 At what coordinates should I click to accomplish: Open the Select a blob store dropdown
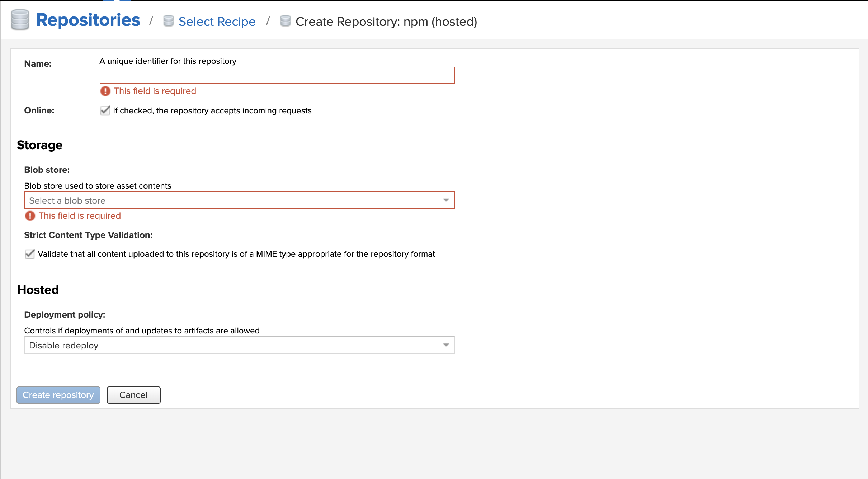click(237, 200)
